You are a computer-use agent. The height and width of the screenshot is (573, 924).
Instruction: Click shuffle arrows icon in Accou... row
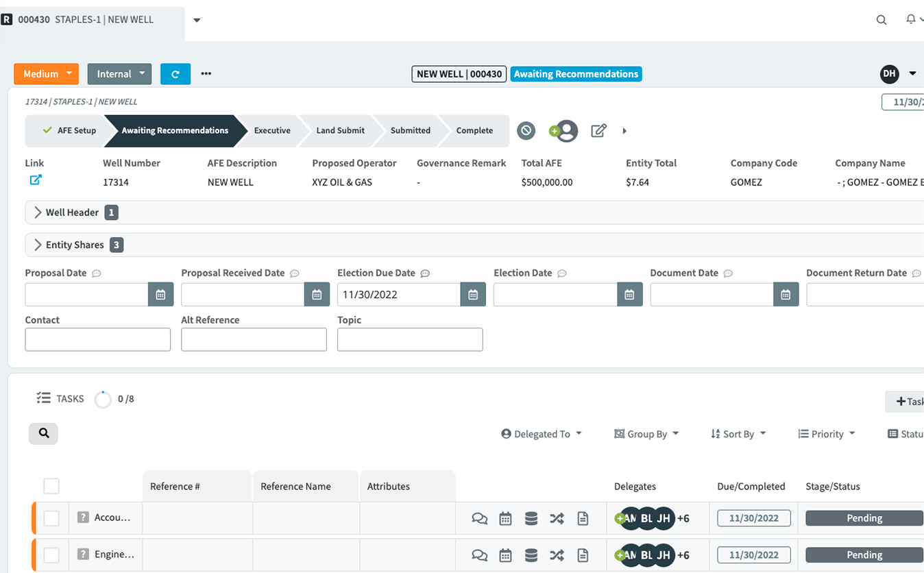[x=557, y=519]
